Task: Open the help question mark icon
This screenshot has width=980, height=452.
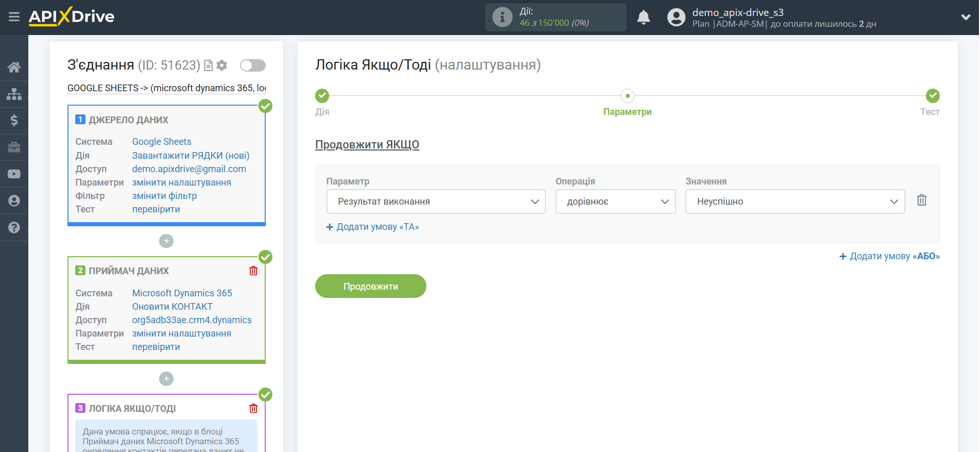Action: click(x=14, y=228)
